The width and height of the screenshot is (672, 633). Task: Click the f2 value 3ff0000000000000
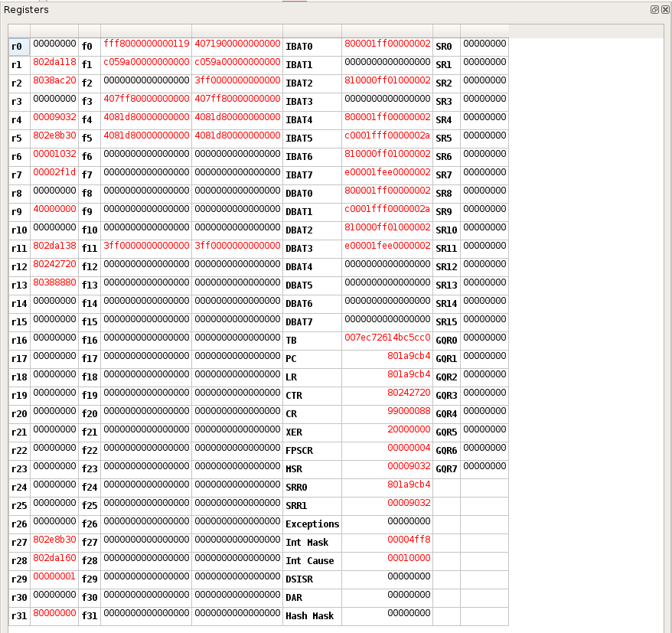[237, 80]
